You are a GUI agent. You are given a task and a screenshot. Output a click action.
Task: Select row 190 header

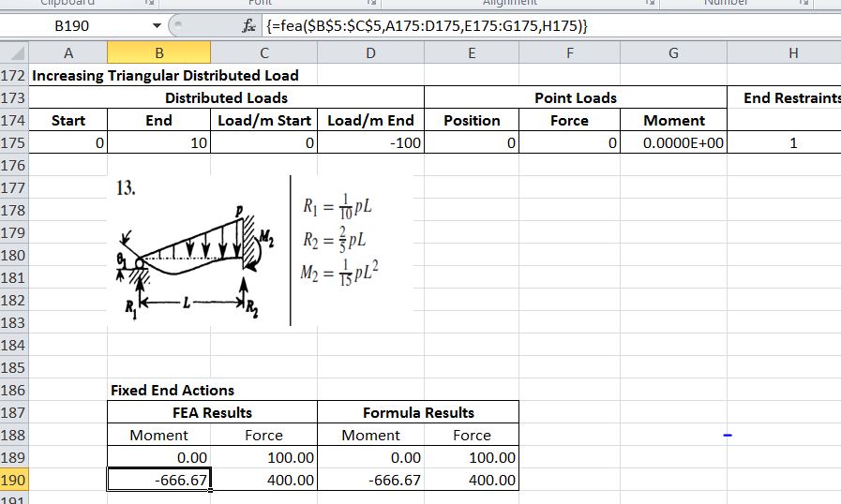pos(14,480)
